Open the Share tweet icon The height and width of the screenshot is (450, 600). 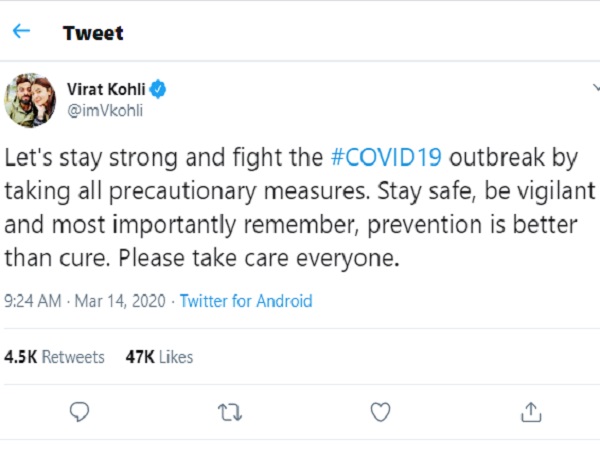[531, 411]
